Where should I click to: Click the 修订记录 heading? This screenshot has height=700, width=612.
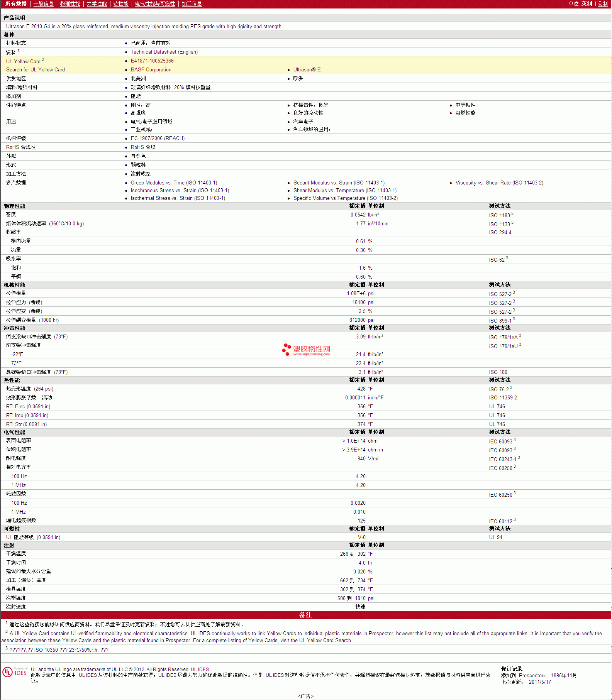[x=512, y=669]
